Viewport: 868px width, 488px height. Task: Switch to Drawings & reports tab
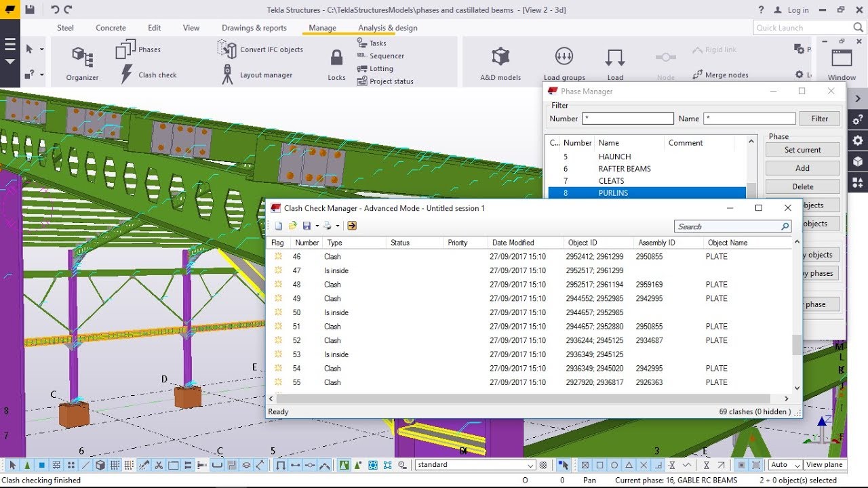[254, 28]
